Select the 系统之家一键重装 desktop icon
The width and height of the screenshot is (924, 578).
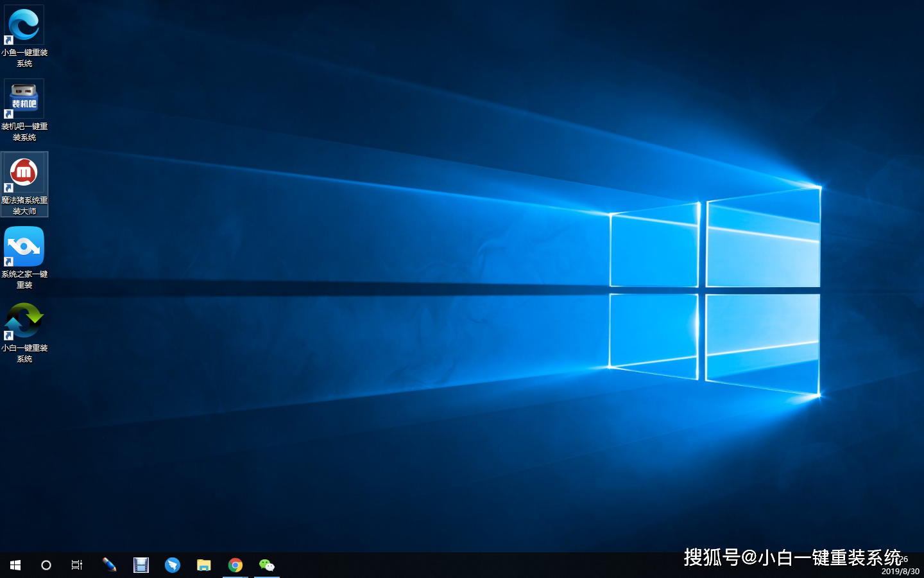(x=24, y=247)
